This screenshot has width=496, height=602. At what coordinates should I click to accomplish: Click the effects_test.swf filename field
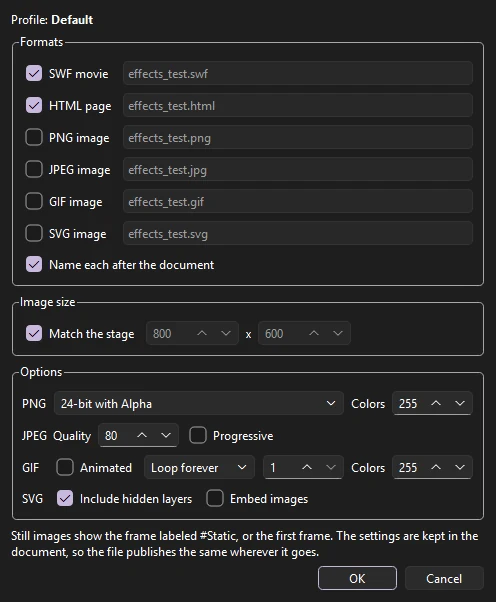pos(298,73)
